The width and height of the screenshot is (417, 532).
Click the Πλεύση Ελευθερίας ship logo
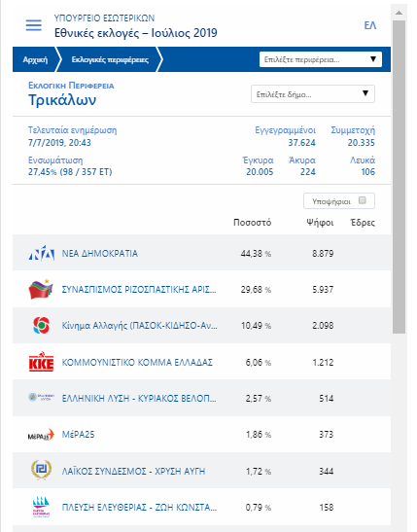coord(42,507)
